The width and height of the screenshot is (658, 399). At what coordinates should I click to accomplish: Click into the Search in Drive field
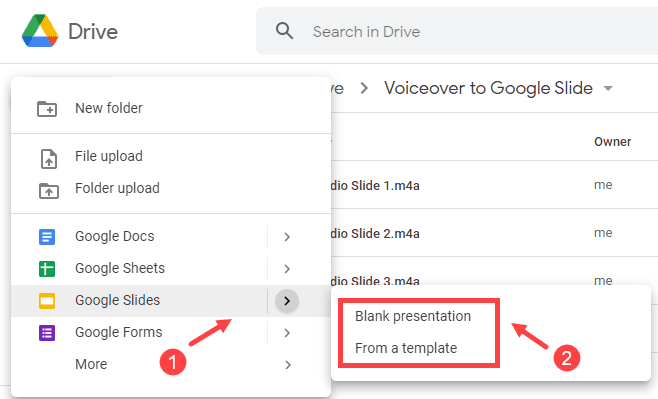483,31
